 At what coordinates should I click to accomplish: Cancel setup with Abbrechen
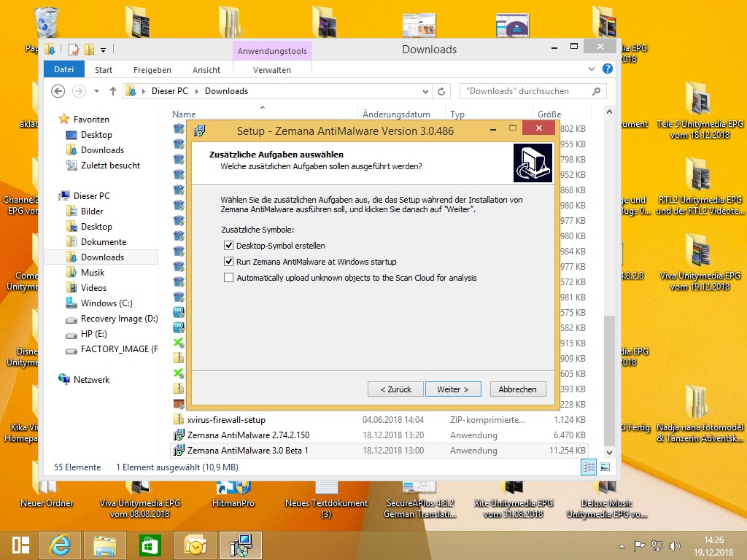[517, 389]
